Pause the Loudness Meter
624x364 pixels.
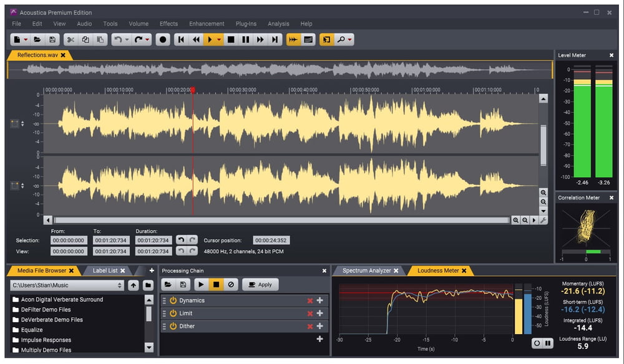pos(548,343)
